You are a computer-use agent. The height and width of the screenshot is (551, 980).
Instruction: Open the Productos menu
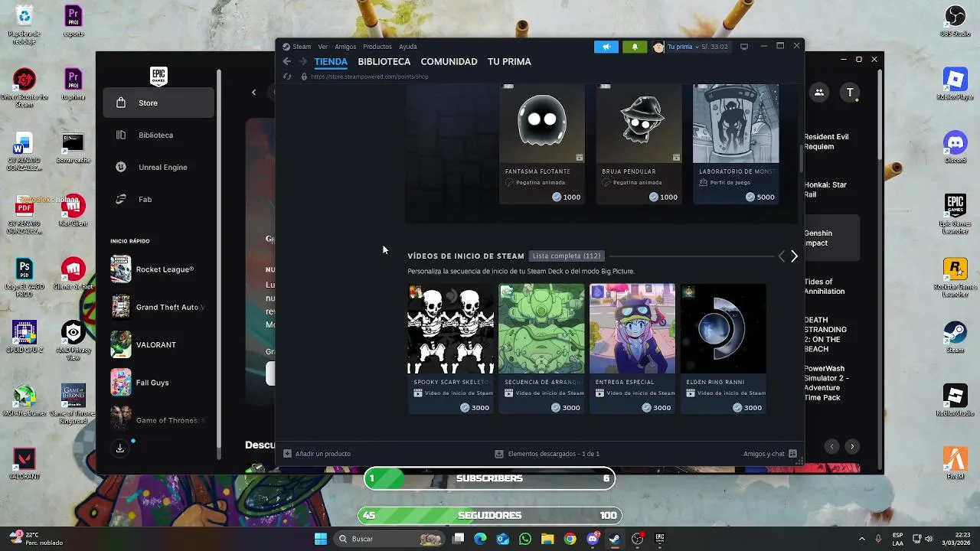(377, 47)
